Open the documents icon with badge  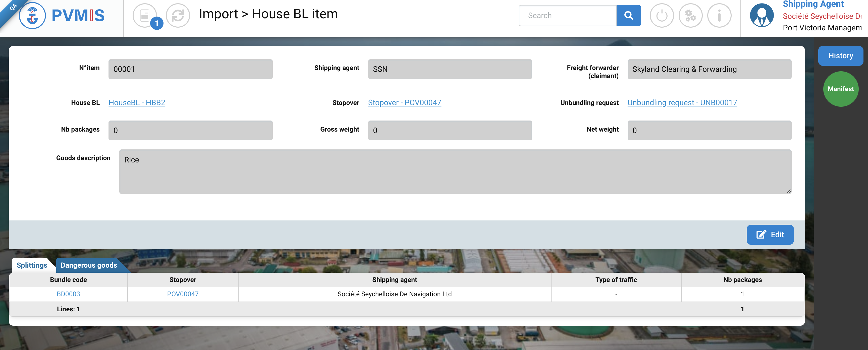click(145, 16)
